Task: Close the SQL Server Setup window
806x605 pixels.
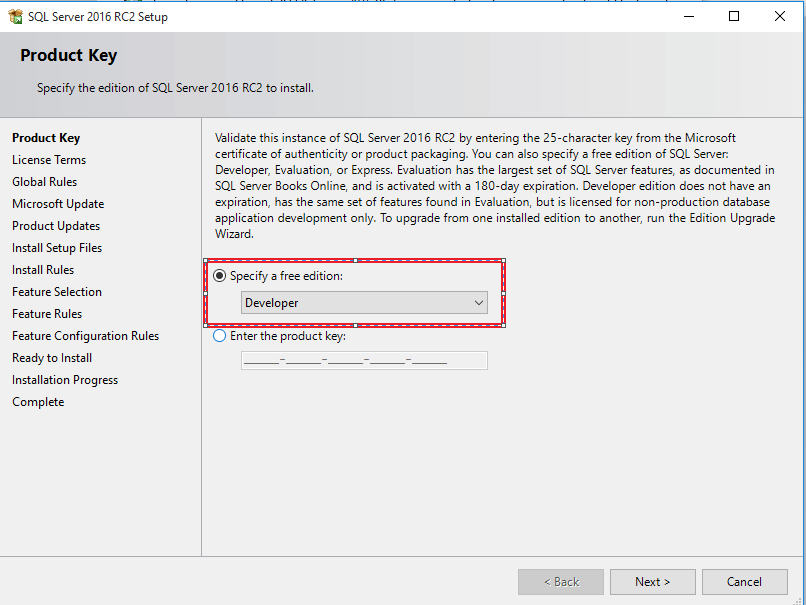Action: tap(780, 16)
